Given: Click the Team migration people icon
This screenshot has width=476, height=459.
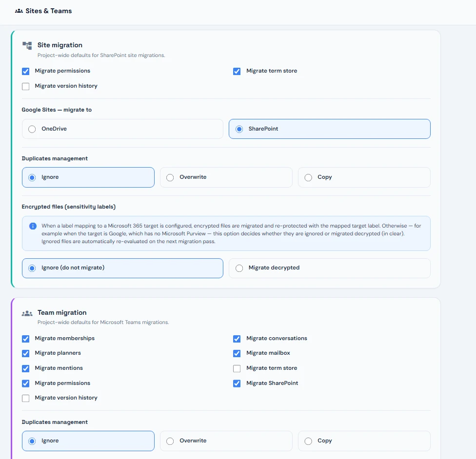Looking at the screenshot, I should pyautogui.click(x=27, y=313).
